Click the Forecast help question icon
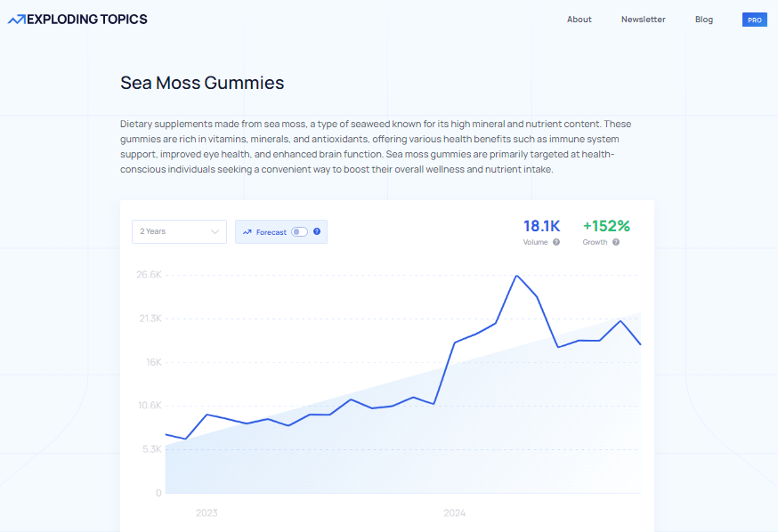This screenshot has width=778, height=532. [x=317, y=231]
